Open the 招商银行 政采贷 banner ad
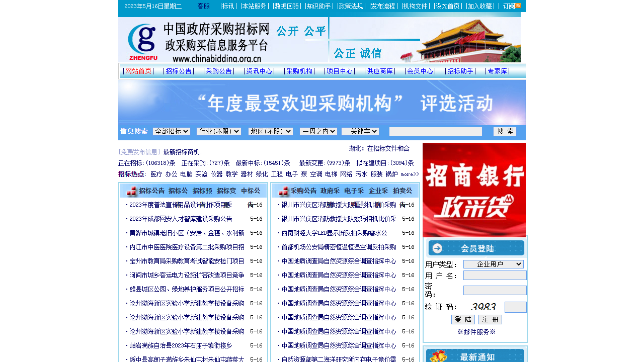This screenshot has width=644, height=362. pos(474,190)
